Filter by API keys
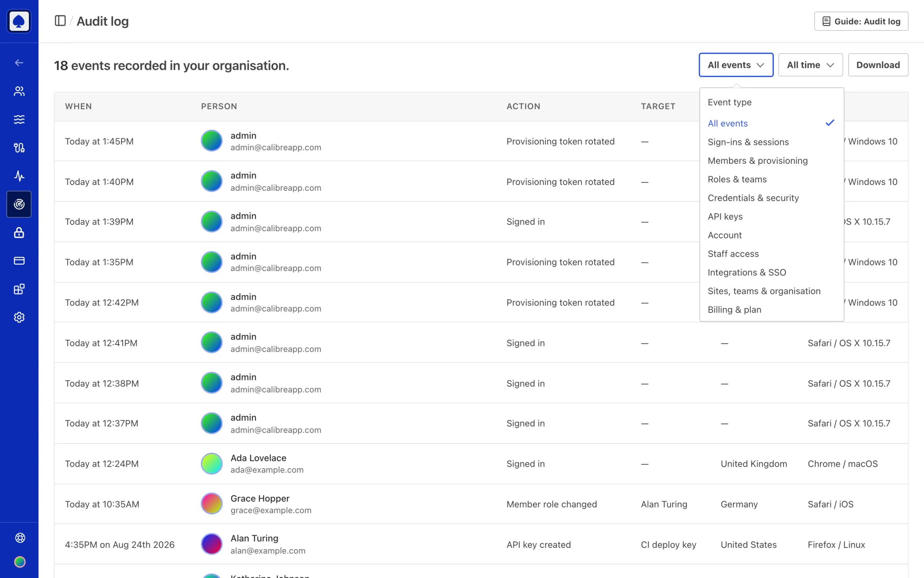The height and width of the screenshot is (578, 924). pos(772,216)
